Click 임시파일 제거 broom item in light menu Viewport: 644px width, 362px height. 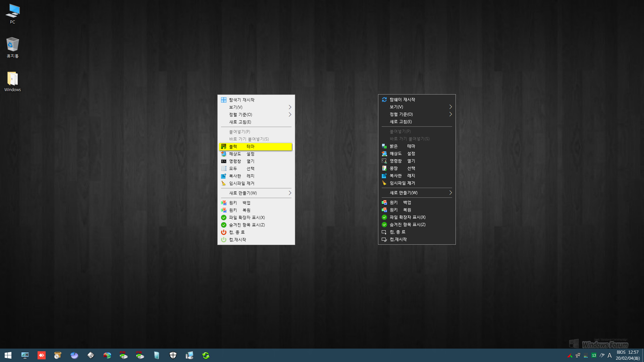click(256, 183)
